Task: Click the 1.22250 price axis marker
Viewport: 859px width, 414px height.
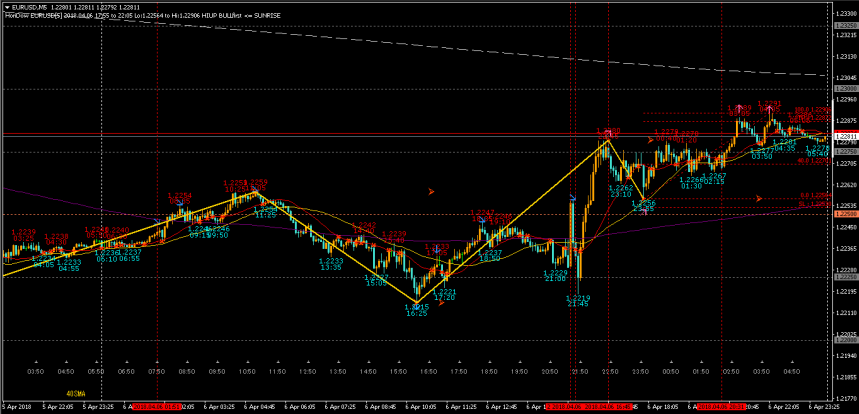Action: [846, 277]
